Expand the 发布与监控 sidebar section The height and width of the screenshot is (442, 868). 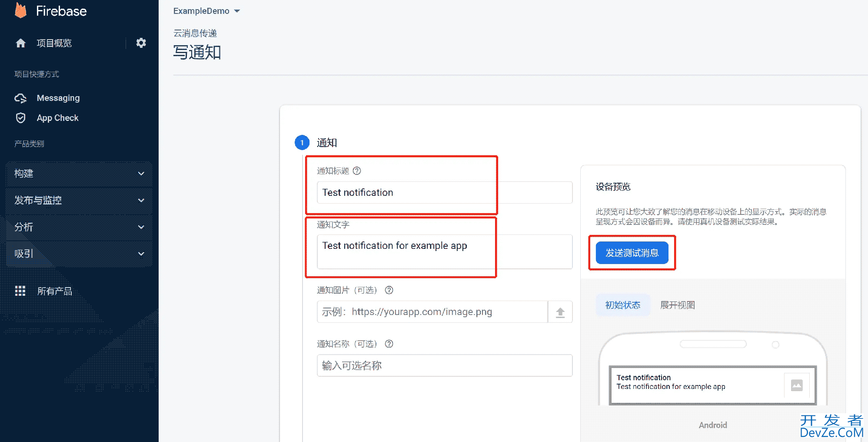click(79, 200)
